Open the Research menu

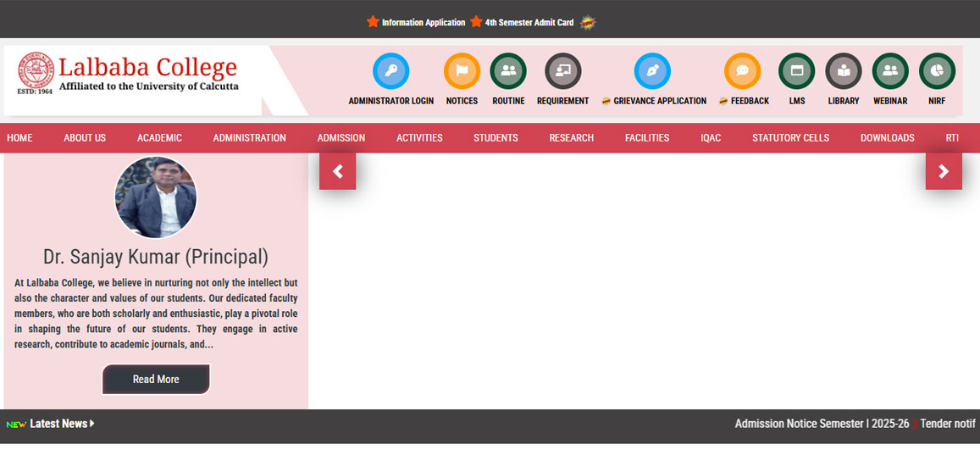coord(572,138)
